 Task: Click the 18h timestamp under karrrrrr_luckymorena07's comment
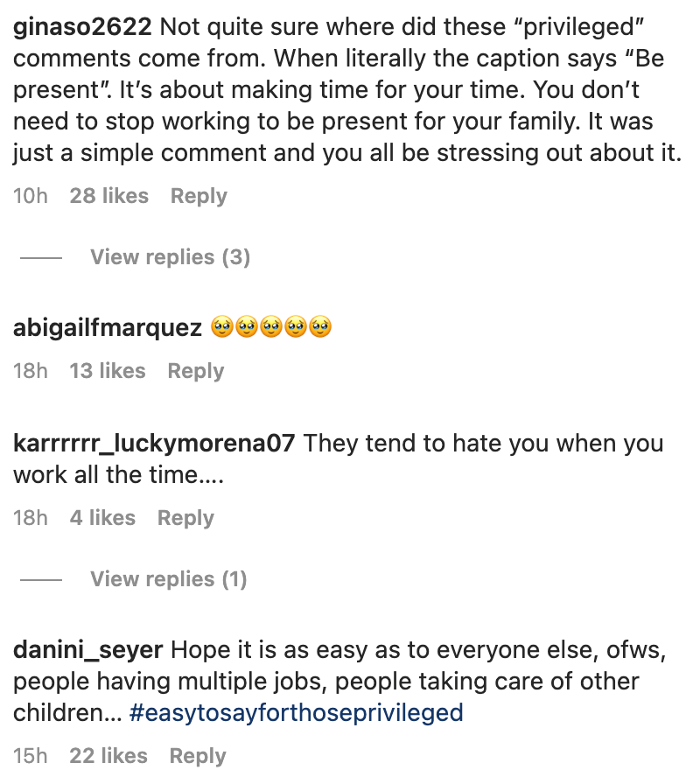(31, 518)
